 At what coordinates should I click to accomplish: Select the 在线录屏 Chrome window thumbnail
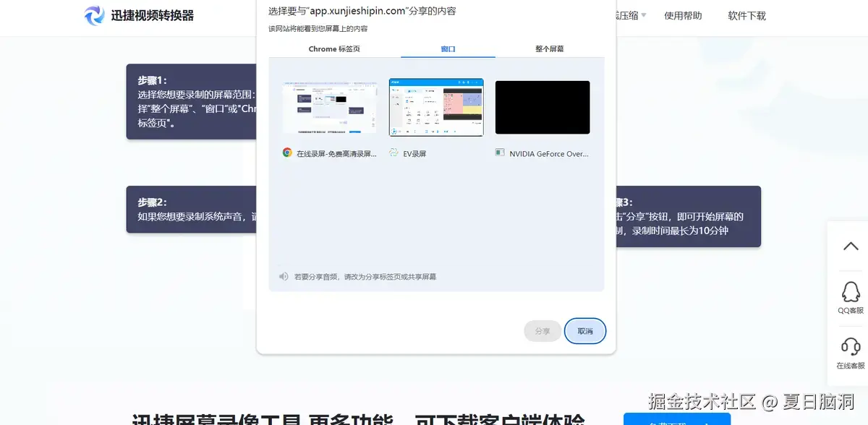pos(330,107)
